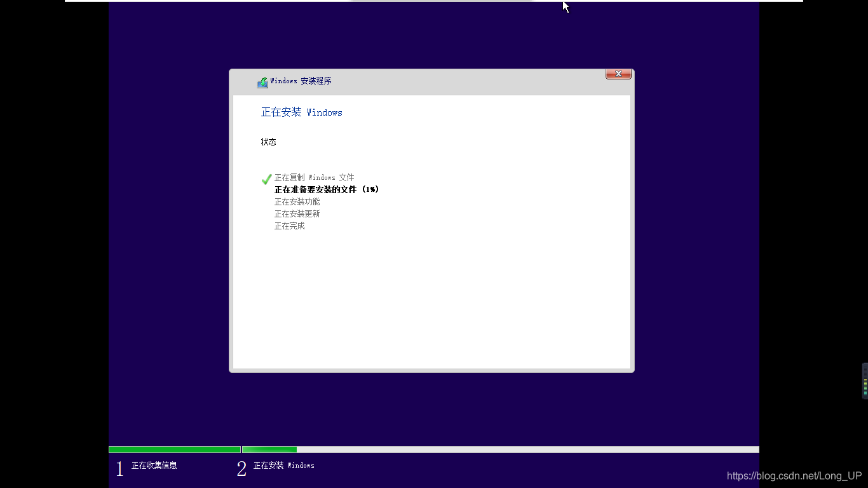
Task: Click the green checkmark beside 正在复制 Windows 文件
Action: pyautogui.click(x=267, y=179)
